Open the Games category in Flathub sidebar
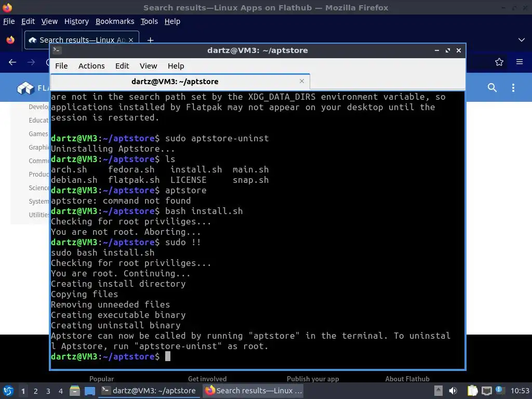 (x=38, y=134)
